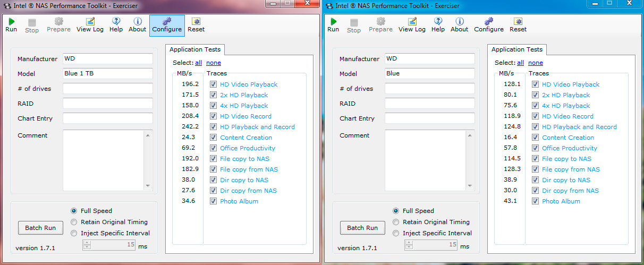This screenshot has height=265, width=644.
Task: Uncheck 2x HD Playback in left window
Action: pyautogui.click(x=213, y=95)
